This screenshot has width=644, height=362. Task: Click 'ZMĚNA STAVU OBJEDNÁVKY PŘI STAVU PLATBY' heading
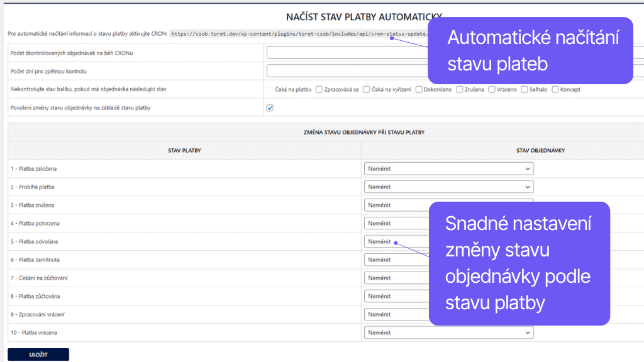pyautogui.click(x=364, y=132)
